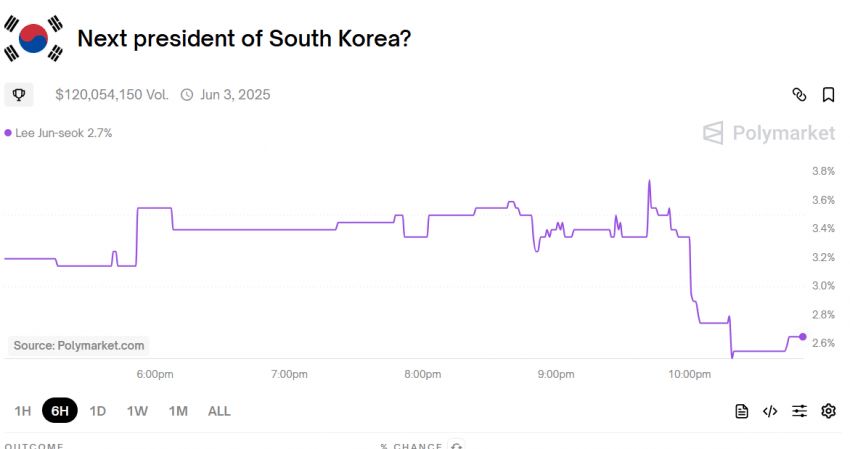The height and width of the screenshot is (449, 850).
Task: Bookmark this South Korea market
Action: point(828,95)
